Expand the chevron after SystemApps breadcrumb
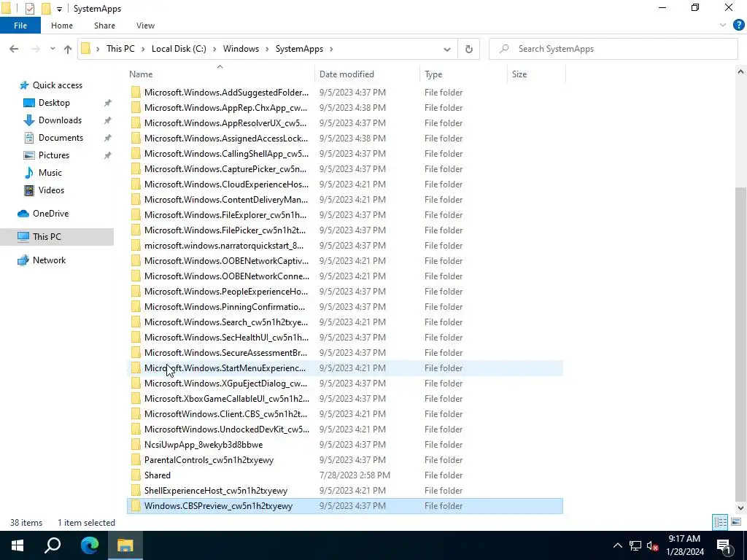Viewport: 747px width, 560px height. [x=331, y=49]
